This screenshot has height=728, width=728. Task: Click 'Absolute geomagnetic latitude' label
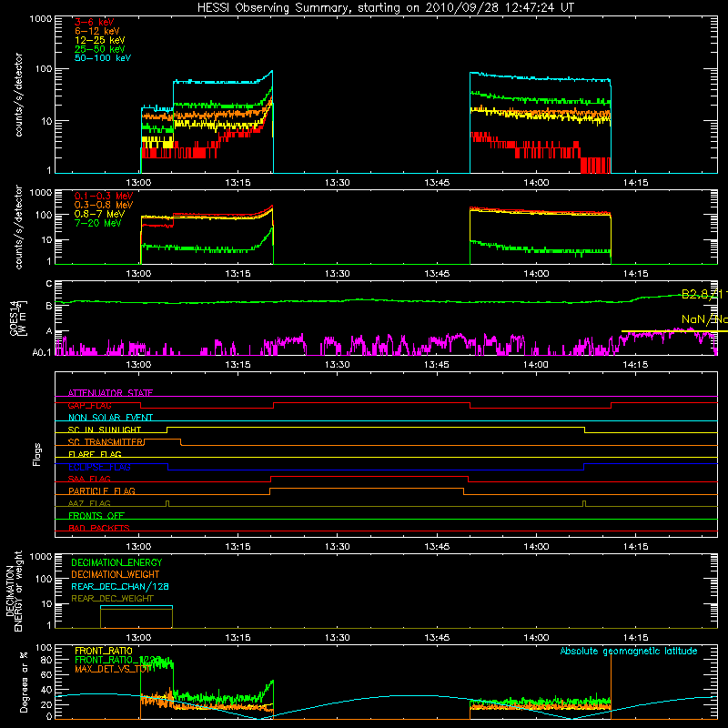pos(629,651)
